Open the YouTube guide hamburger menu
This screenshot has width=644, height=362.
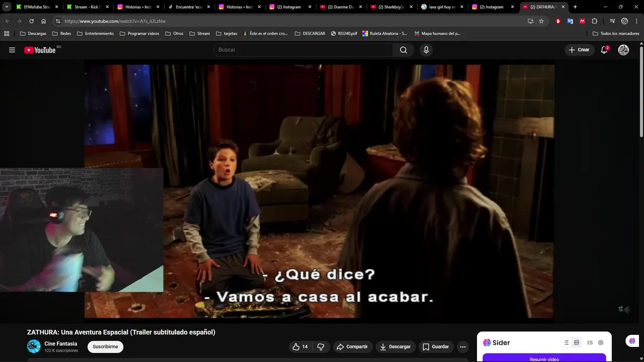[12, 50]
